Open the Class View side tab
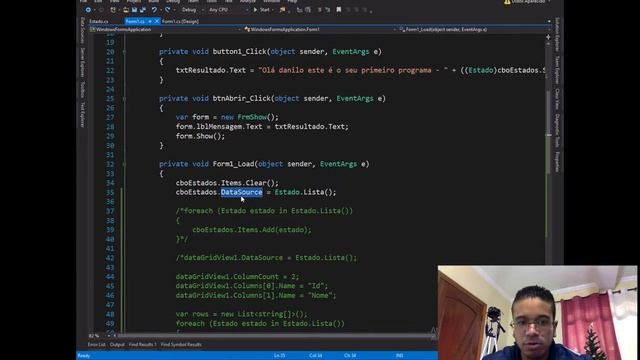 [557, 99]
